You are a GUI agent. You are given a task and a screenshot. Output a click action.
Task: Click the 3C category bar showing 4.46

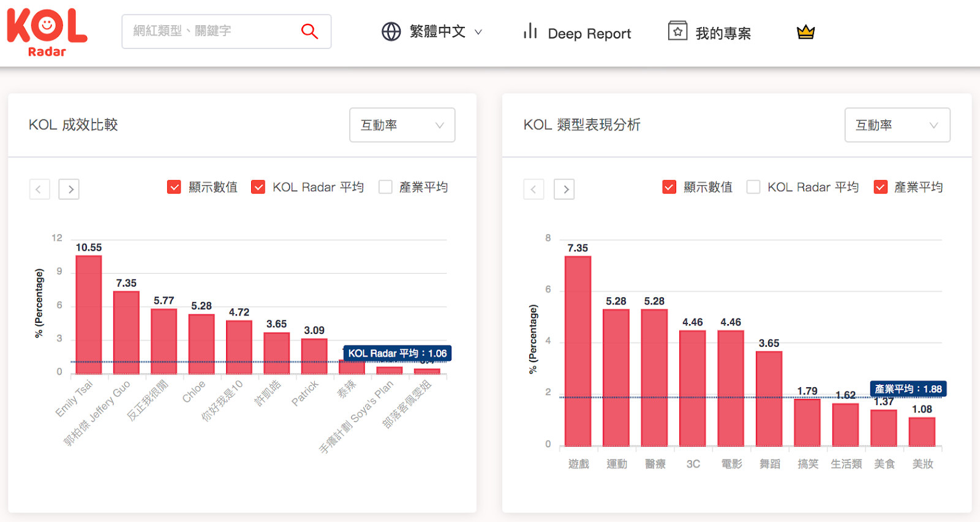coord(693,388)
